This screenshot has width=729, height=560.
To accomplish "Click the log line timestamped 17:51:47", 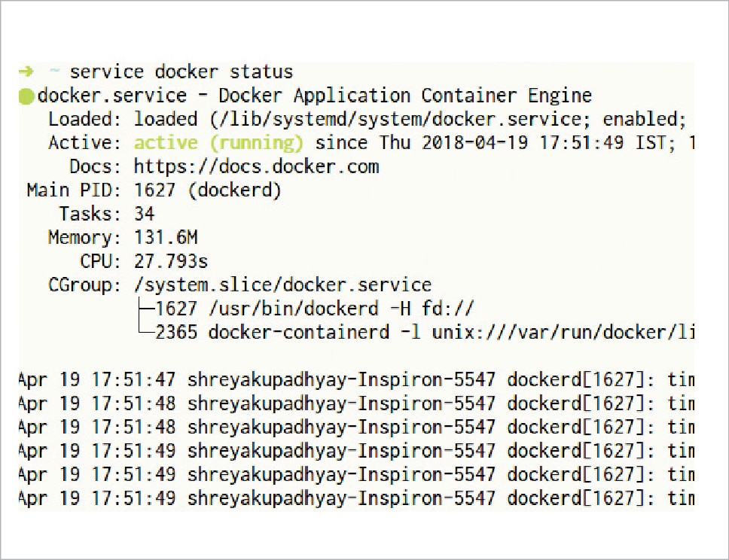I will (x=355, y=379).
